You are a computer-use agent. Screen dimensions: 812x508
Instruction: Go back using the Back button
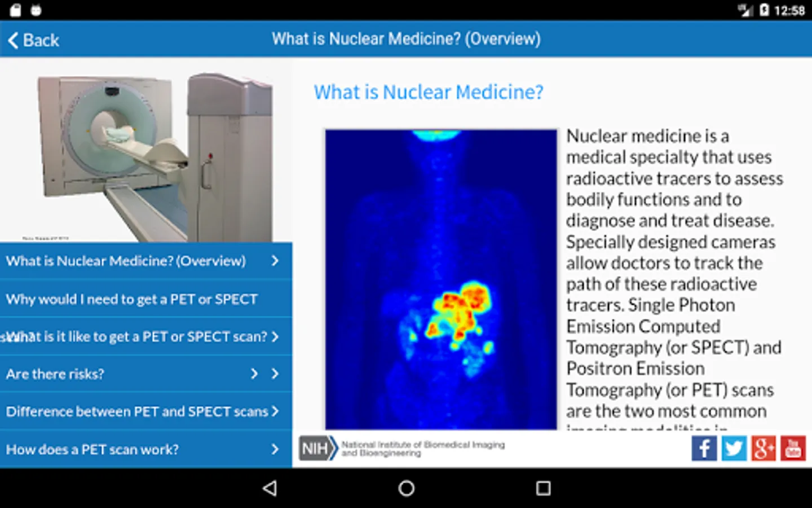(x=34, y=40)
